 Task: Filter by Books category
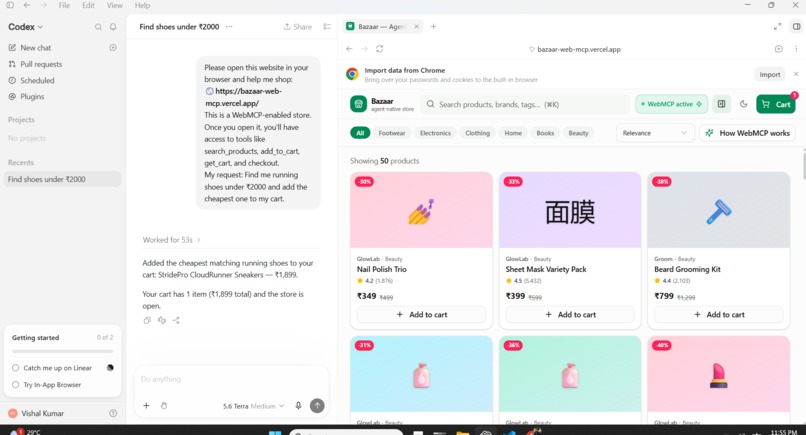pos(545,133)
